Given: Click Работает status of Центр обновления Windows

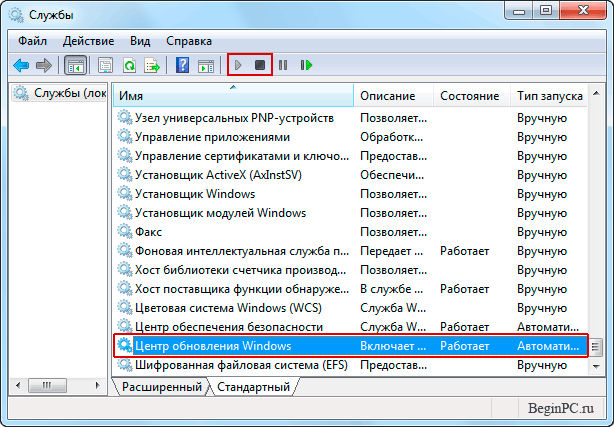Looking at the screenshot, I should click(464, 346).
